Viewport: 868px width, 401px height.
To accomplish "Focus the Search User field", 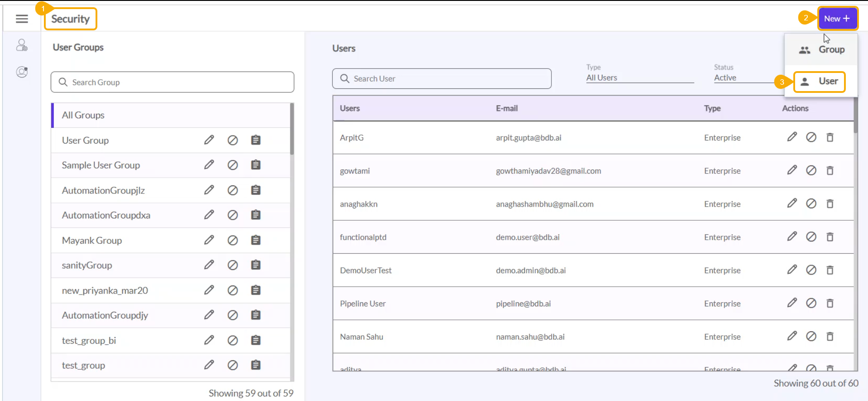I will (x=441, y=79).
